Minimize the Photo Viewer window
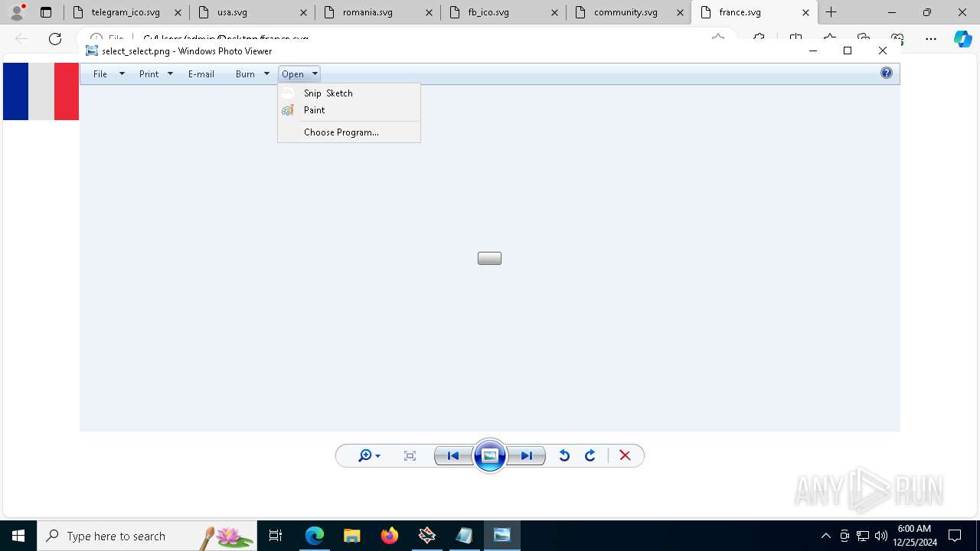Screen dimensions: 980x551 point(813,51)
